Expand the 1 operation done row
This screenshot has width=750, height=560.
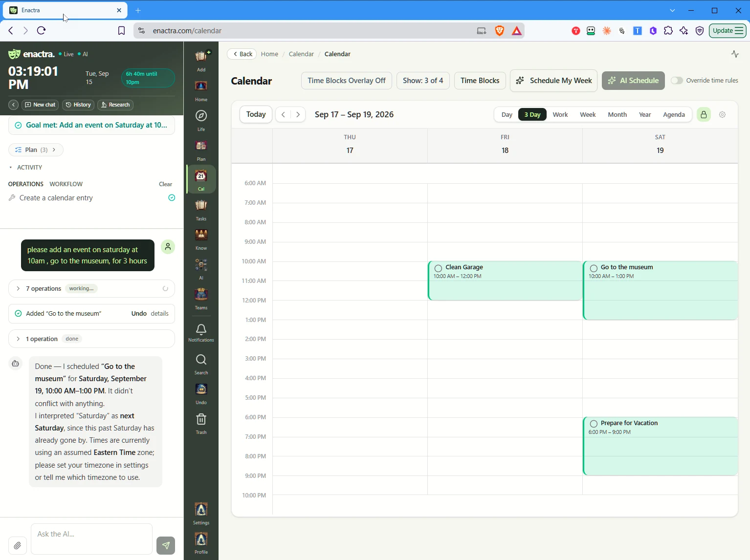tap(91, 339)
